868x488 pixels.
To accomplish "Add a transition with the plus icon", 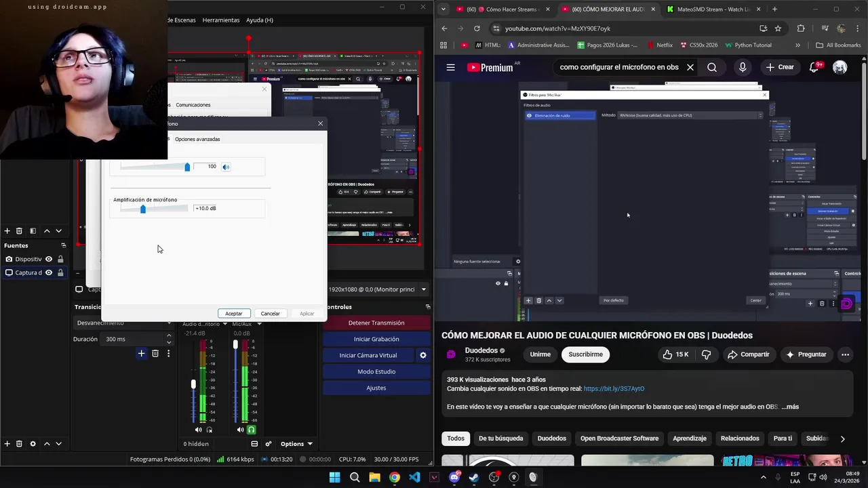I will coord(141,353).
